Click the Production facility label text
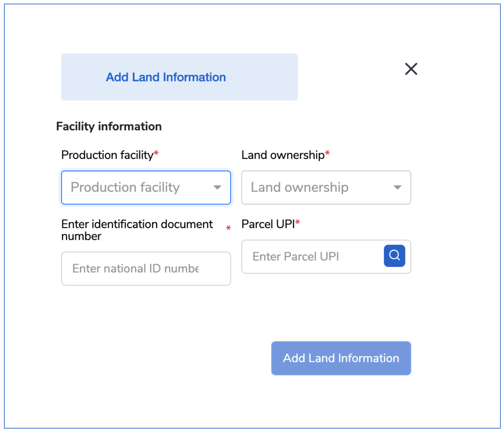 (x=107, y=155)
